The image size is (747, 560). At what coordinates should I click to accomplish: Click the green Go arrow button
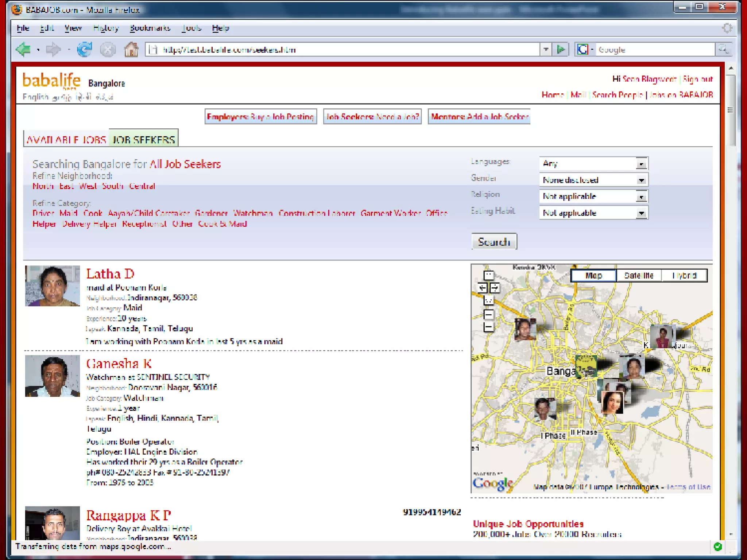(561, 49)
